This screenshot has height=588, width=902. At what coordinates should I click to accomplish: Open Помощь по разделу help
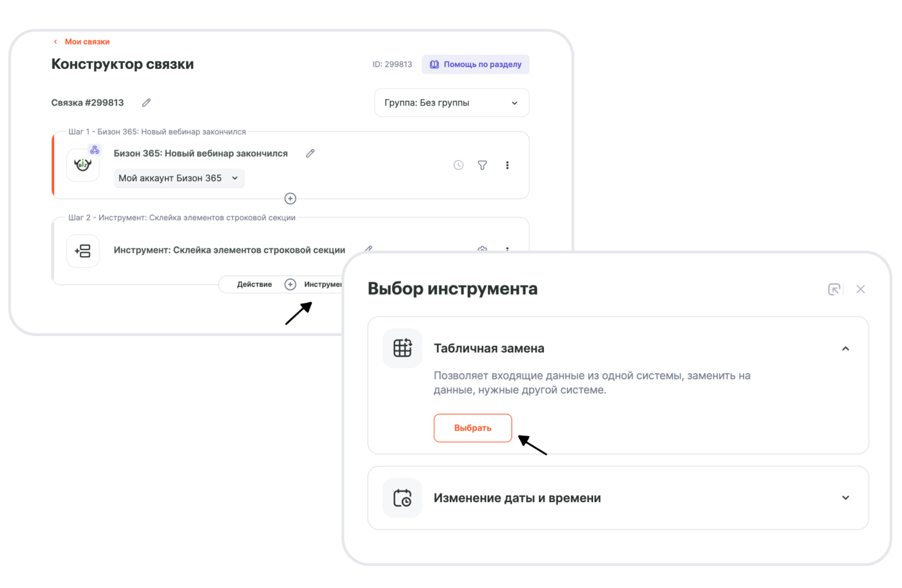(476, 64)
